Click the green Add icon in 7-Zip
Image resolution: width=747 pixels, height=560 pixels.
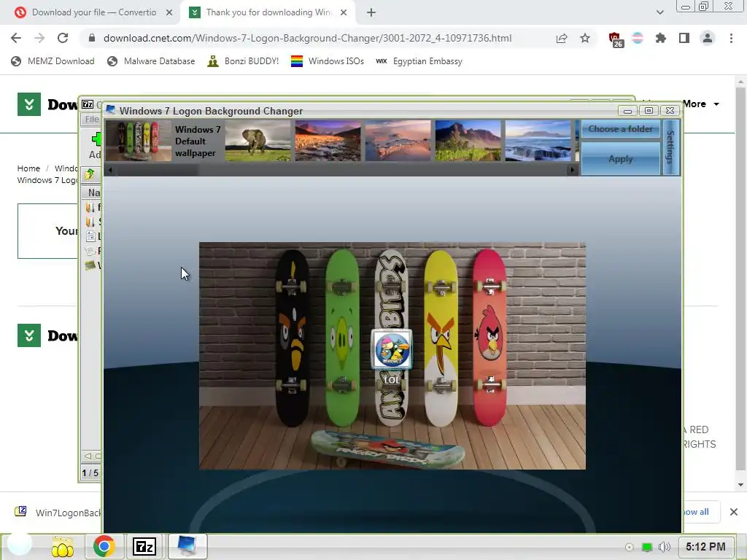click(96, 139)
